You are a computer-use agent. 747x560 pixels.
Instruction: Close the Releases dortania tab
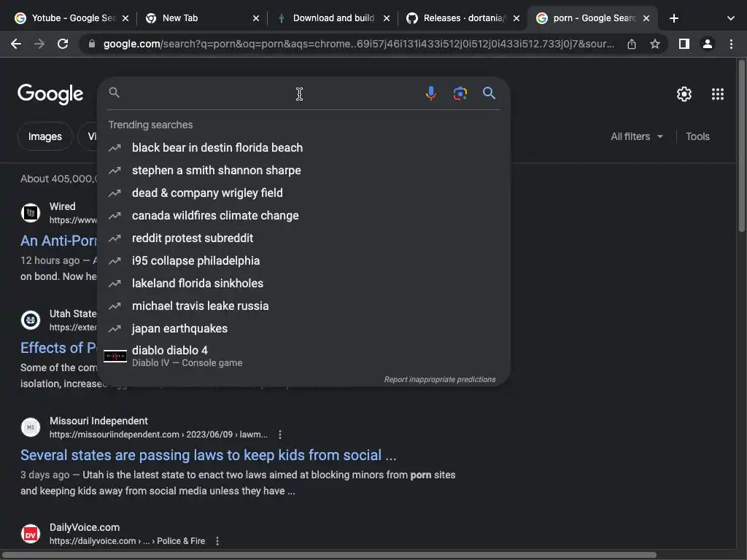pyautogui.click(x=516, y=18)
